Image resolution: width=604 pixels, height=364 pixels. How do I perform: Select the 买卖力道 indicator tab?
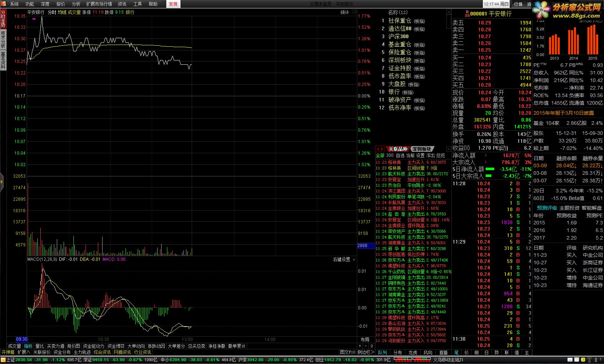(x=56, y=346)
